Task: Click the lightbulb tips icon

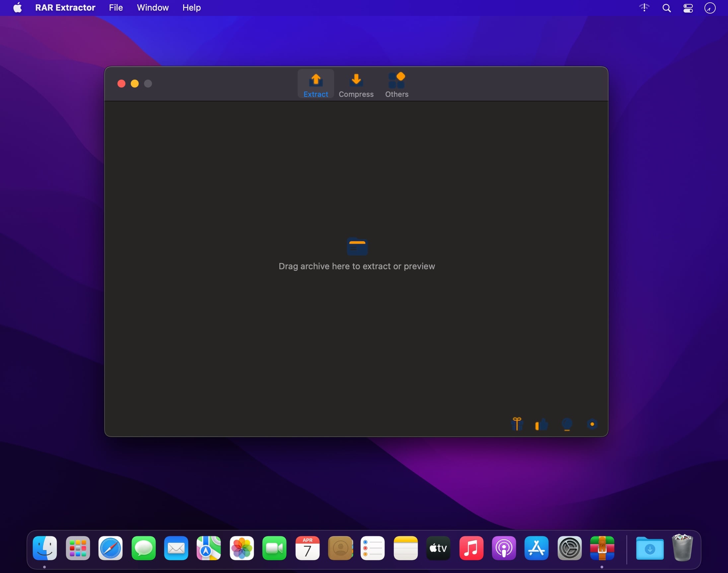Action: (x=567, y=424)
